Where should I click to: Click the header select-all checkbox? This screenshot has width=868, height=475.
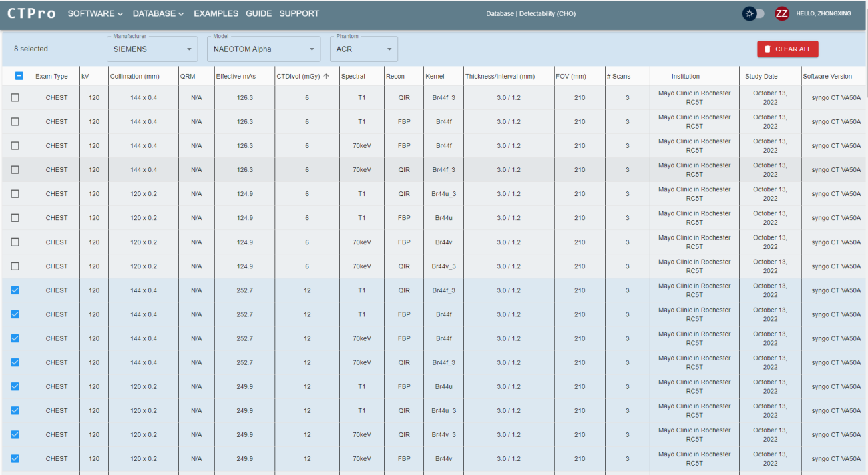pos(19,76)
